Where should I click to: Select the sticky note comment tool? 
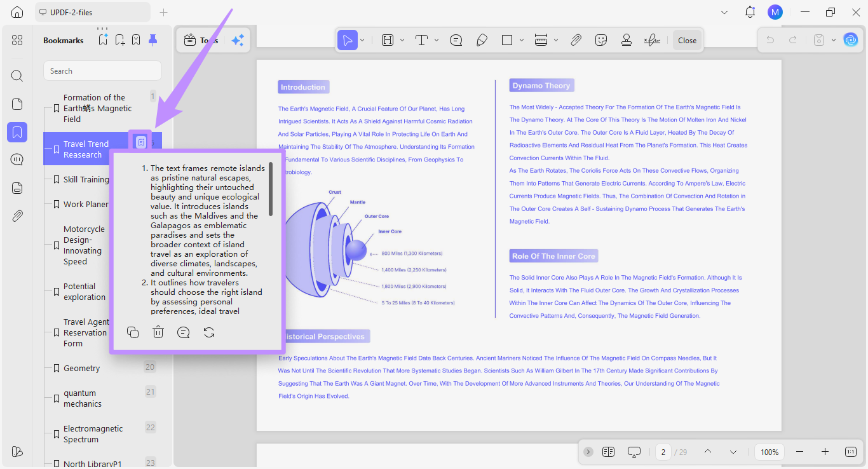[456, 40]
